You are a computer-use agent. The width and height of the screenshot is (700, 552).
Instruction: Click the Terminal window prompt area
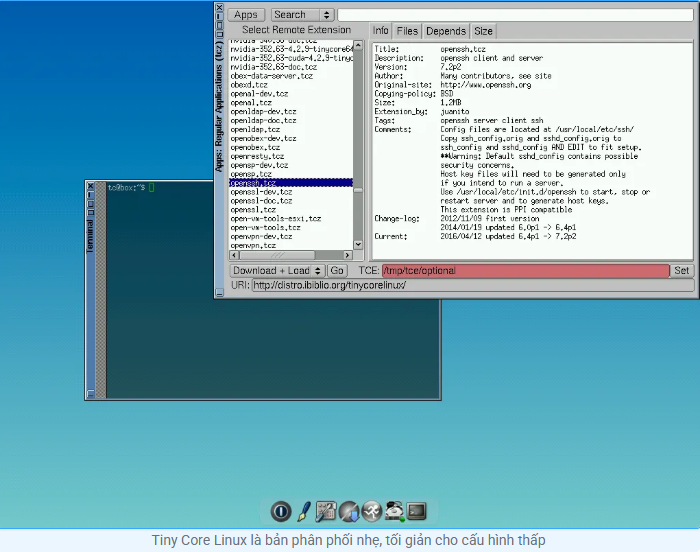130,188
